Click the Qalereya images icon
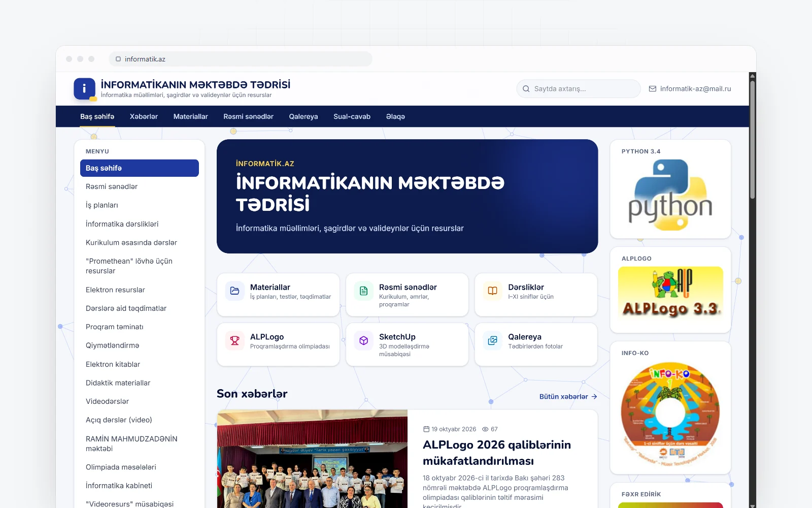The height and width of the screenshot is (508, 812). [492, 341]
